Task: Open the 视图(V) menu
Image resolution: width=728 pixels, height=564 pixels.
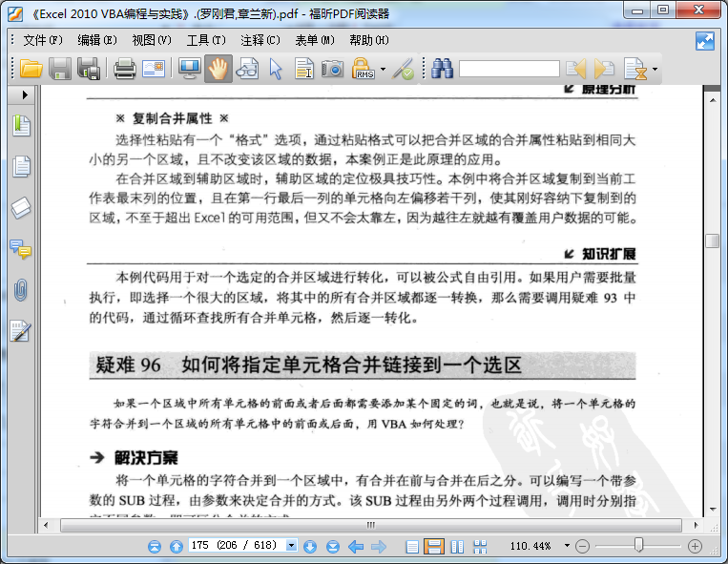Action: [152, 40]
